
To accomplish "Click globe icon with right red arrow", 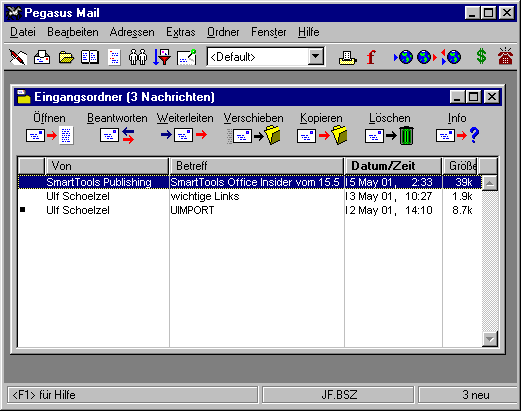I will [427, 57].
